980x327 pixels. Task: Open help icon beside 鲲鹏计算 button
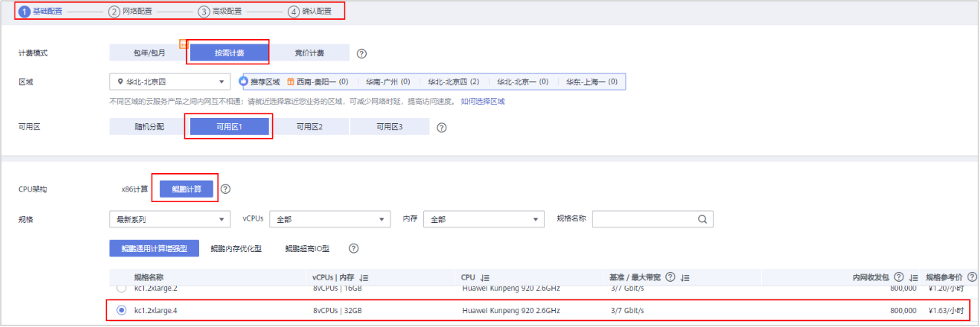[x=226, y=189]
